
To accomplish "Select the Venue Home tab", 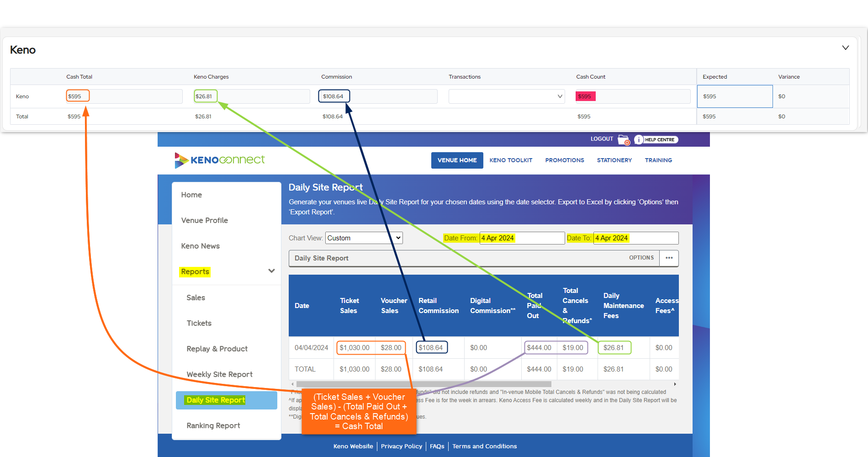I will pos(457,160).
